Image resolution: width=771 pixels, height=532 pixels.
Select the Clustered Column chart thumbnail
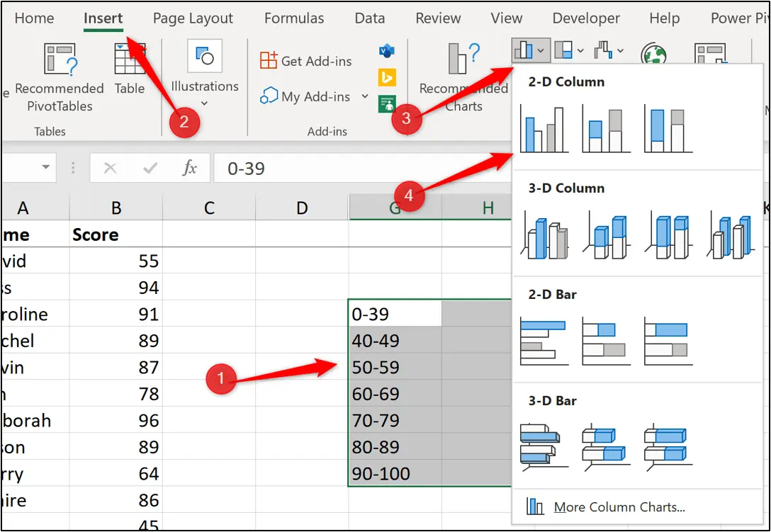[x=544, y=128]
